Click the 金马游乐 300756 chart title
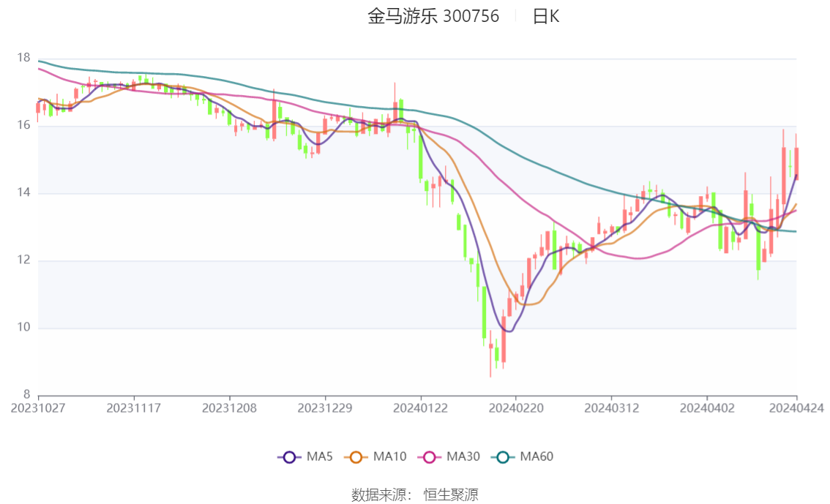Viewport: 830px width, 504px height. tap(433, 17)
